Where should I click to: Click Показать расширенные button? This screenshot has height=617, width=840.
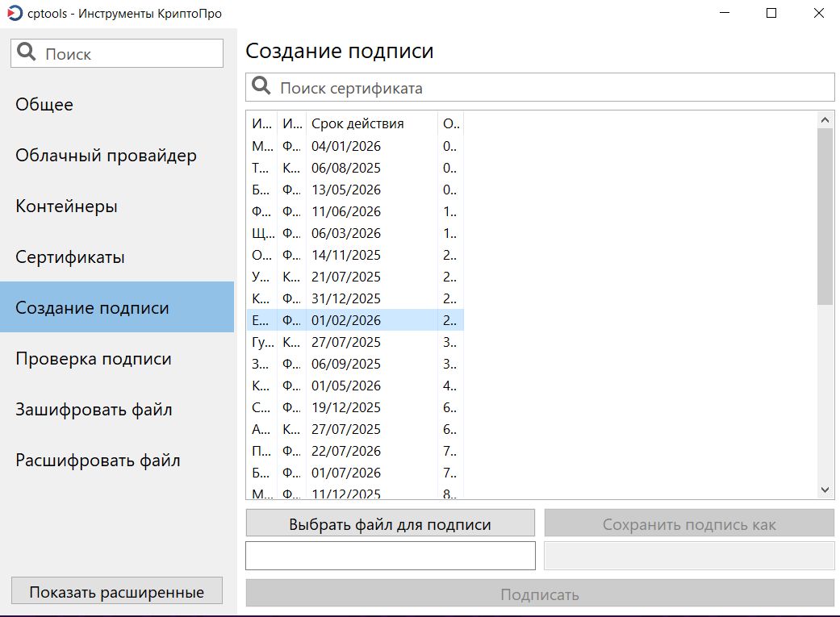point(116,592)
